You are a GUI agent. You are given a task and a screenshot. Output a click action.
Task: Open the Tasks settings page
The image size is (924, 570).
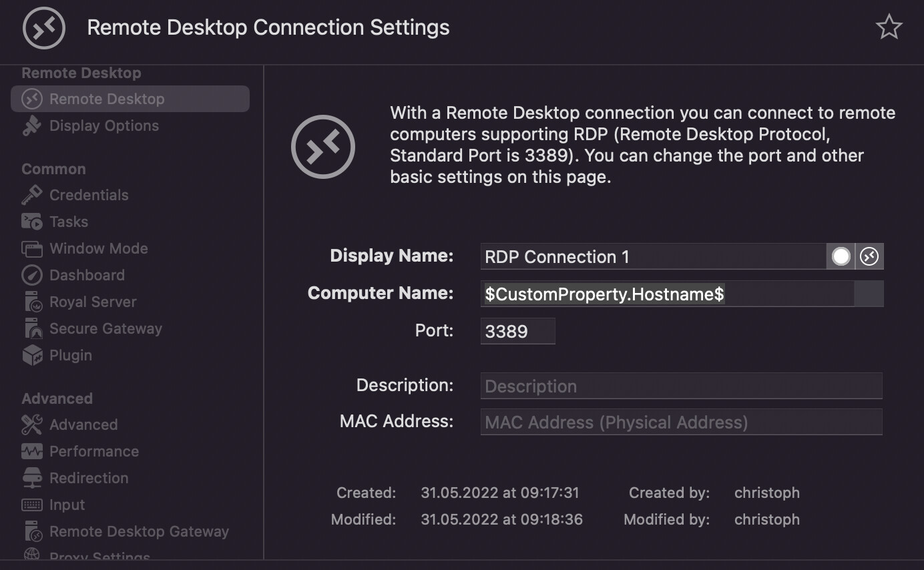pos(68,222)
